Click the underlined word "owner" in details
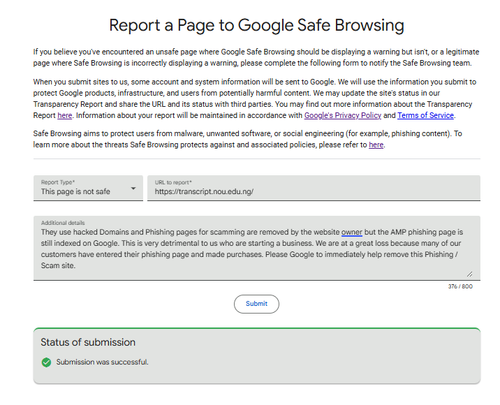Viewport: 500px width, 405px height. (352, 232)
